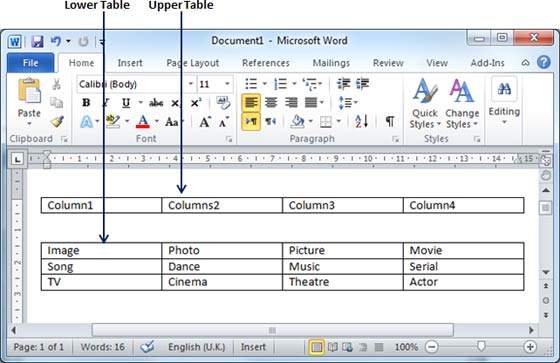Click the zoom slider handle

(481, 346)
